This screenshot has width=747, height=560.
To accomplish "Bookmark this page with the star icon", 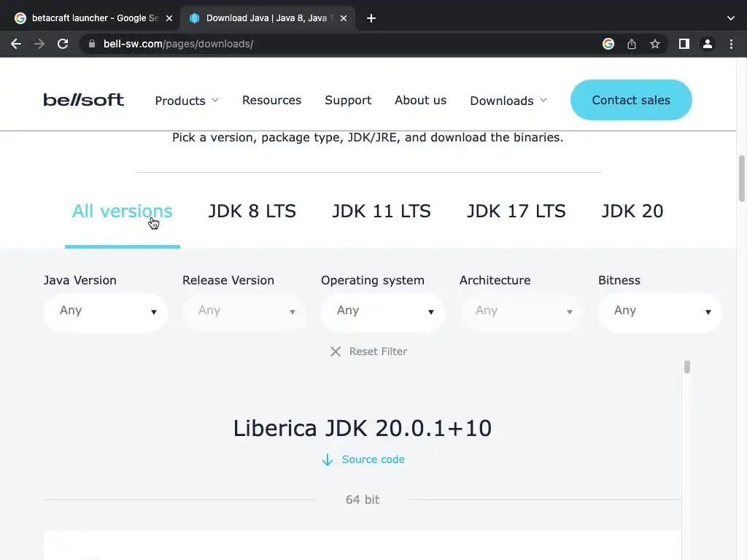I will pyautogui.click(x=655, y=44).
